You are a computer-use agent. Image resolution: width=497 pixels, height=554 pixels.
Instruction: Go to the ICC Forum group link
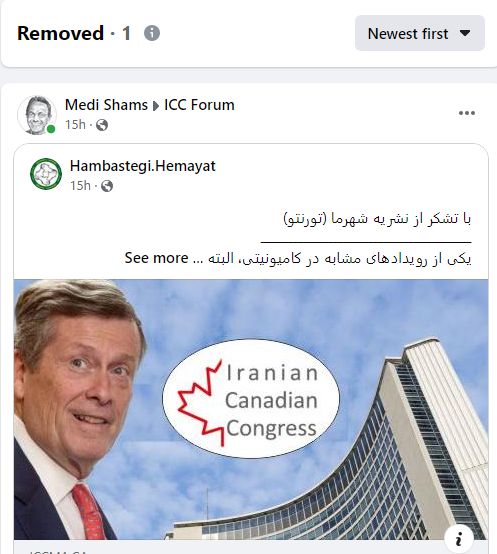199,105
